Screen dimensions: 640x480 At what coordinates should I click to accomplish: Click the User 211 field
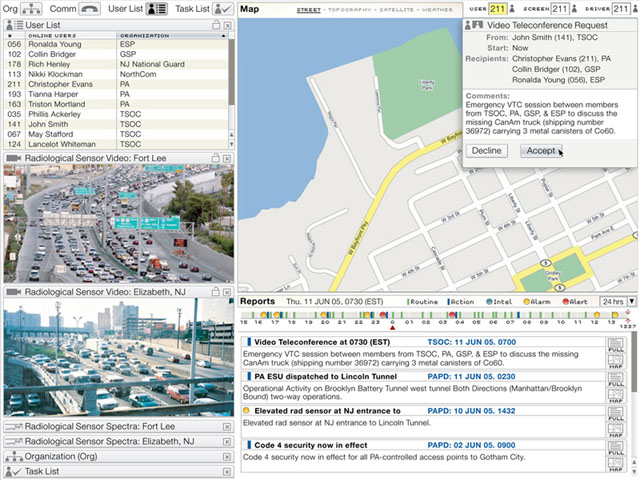[498, 9]
